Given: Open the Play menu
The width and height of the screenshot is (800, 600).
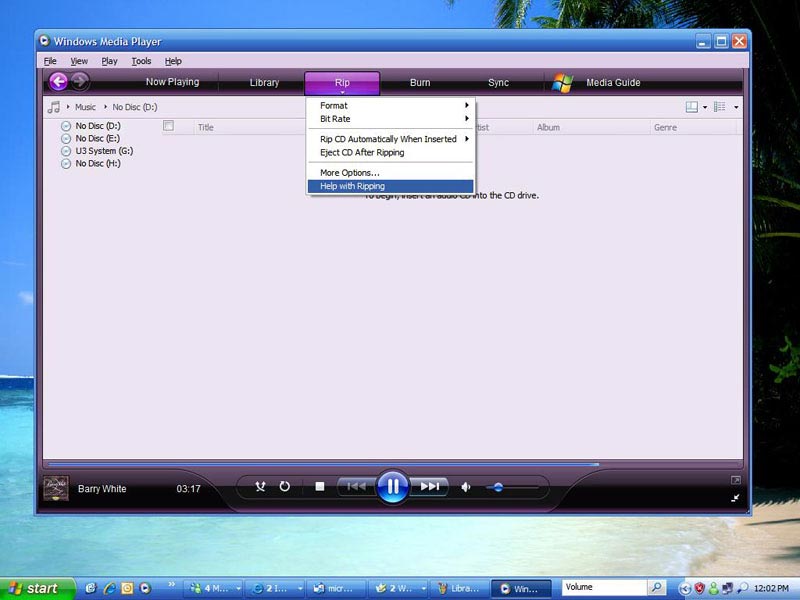Looking at the screenshot, I should 109,61.
